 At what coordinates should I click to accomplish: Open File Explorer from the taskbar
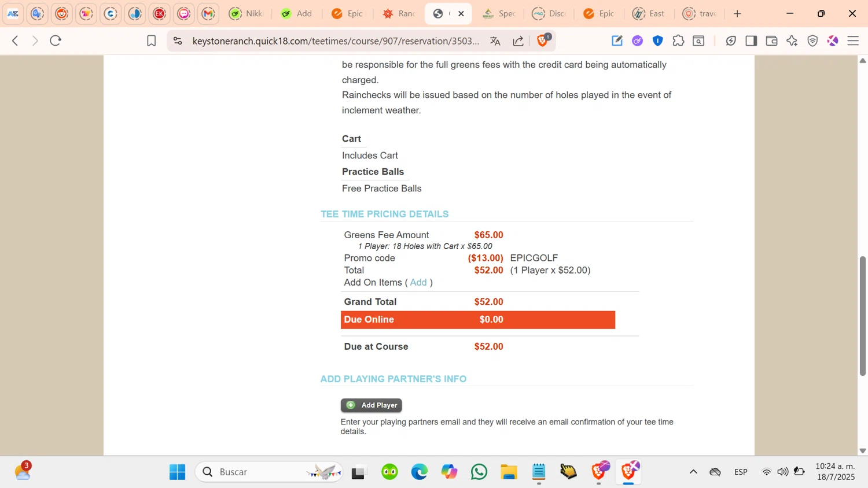509,472
